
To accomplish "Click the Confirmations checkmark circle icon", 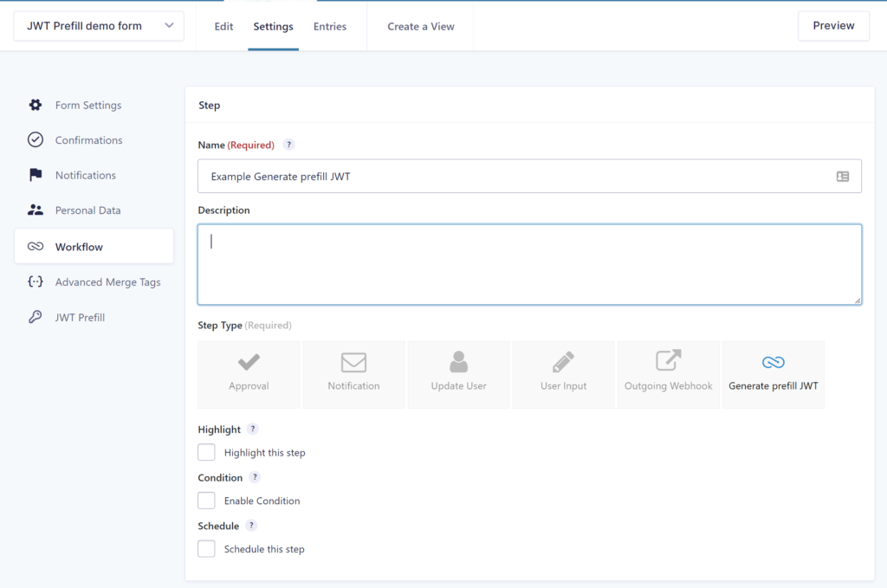I will [35, 139].
